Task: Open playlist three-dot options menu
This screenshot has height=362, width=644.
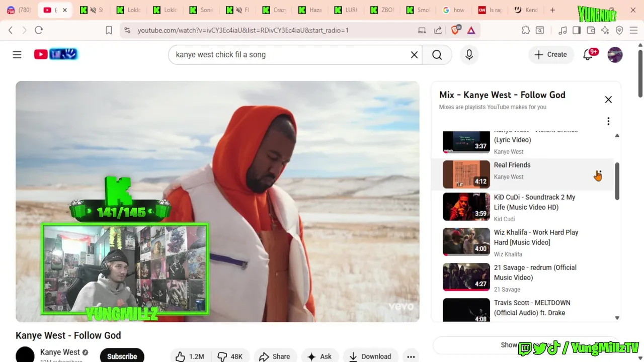Action: 608,121
